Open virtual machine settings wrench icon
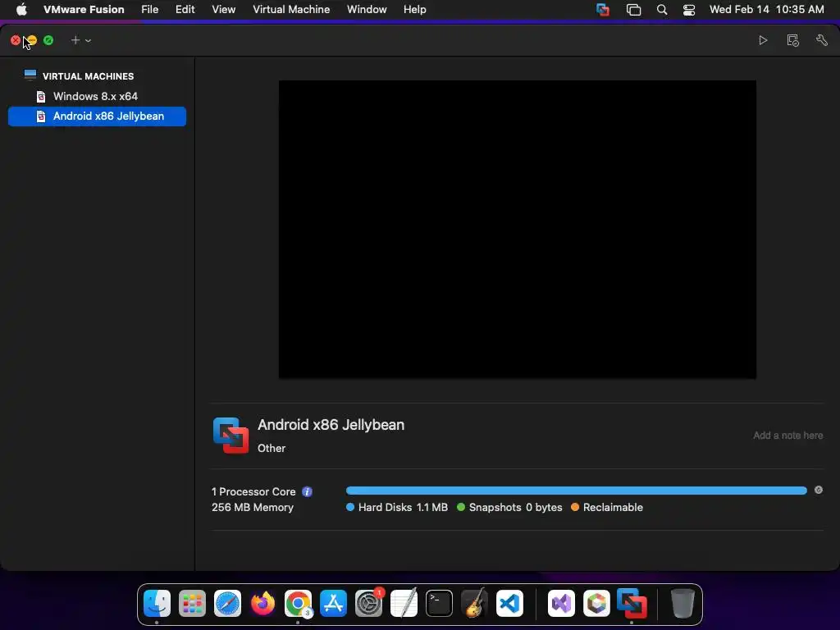 coord(822,40)
